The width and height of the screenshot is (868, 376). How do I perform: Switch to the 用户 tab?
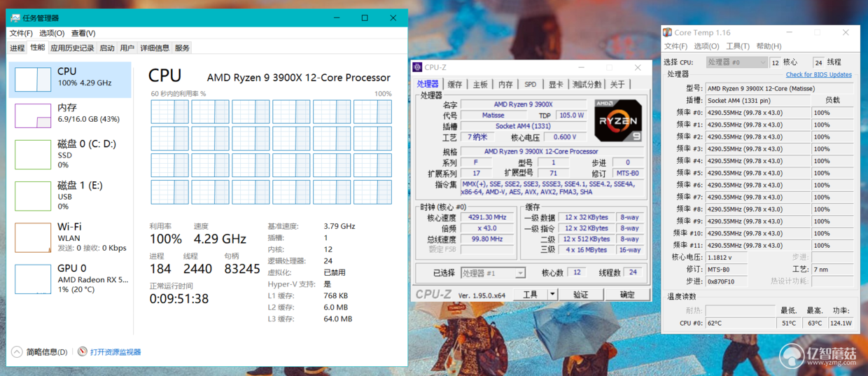(127, 48)
